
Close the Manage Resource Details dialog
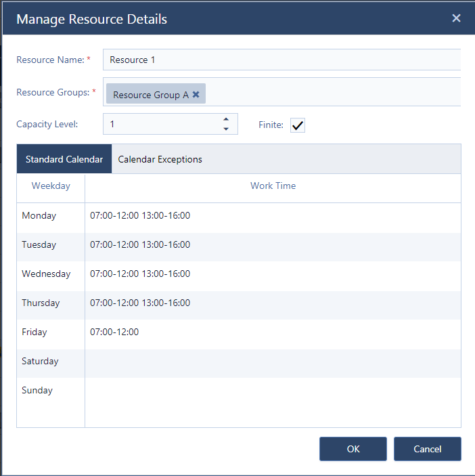456,18
